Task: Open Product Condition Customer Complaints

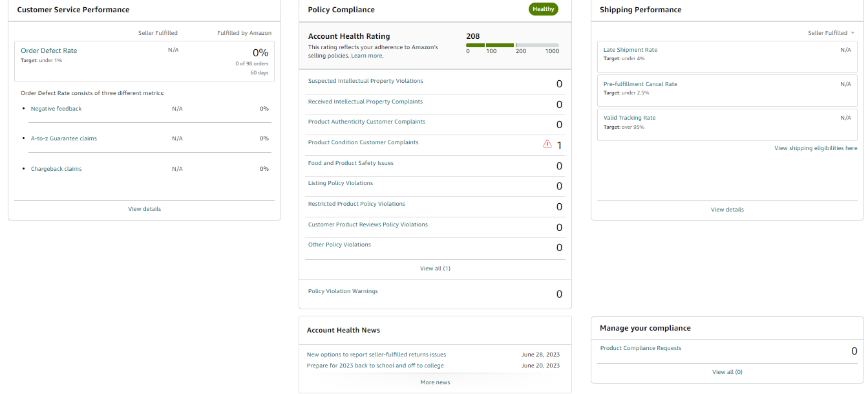Action: click(363, 142)
